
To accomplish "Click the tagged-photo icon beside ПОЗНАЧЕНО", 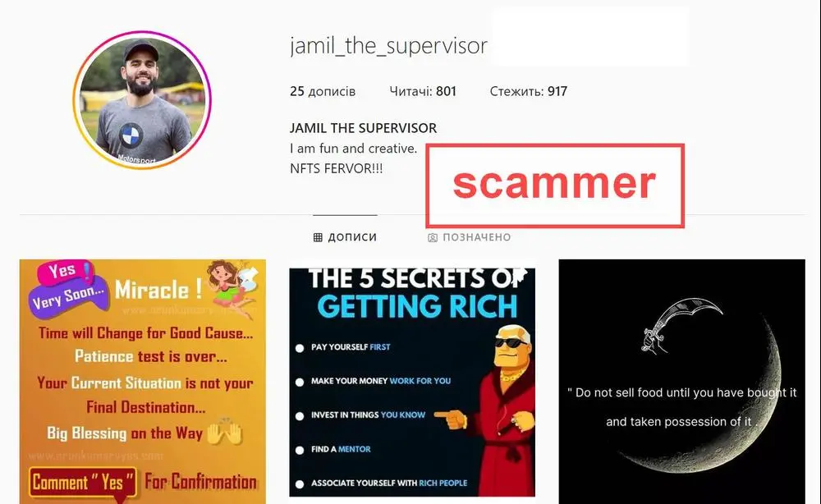I will tap(433, 238).
